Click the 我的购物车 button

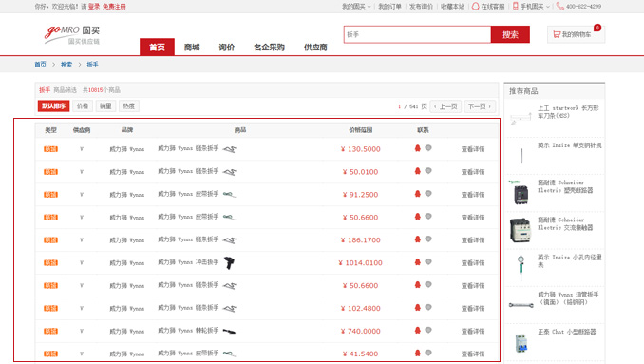[576, 34]
